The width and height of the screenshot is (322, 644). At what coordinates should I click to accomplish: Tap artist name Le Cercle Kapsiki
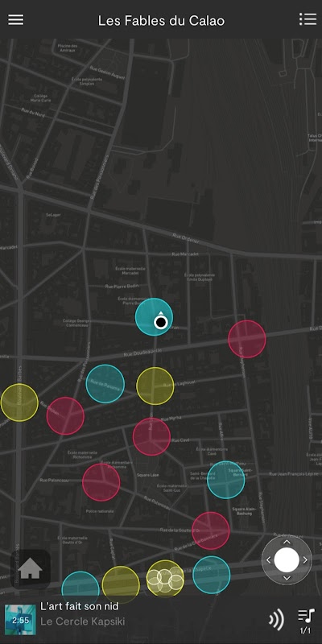(x=83, y=621)
